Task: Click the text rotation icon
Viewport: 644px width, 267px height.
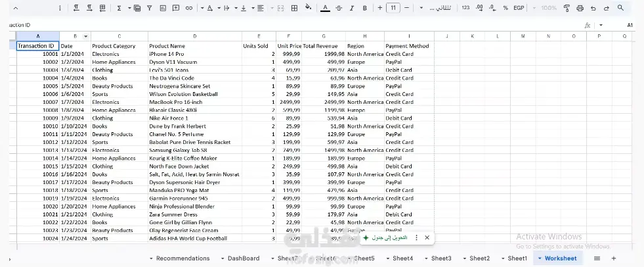Action: click(210, 8)
